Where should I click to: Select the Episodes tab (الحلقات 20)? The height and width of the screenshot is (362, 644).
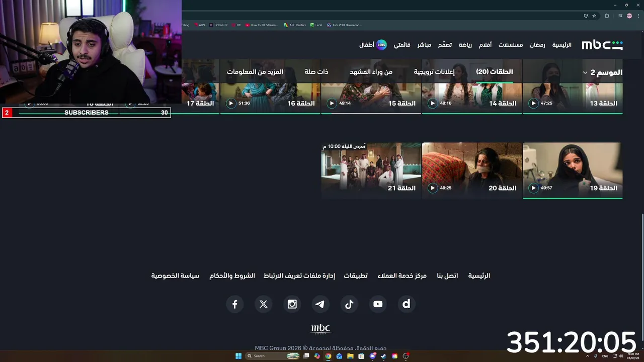pyautogui.click(x=495, y=72)
